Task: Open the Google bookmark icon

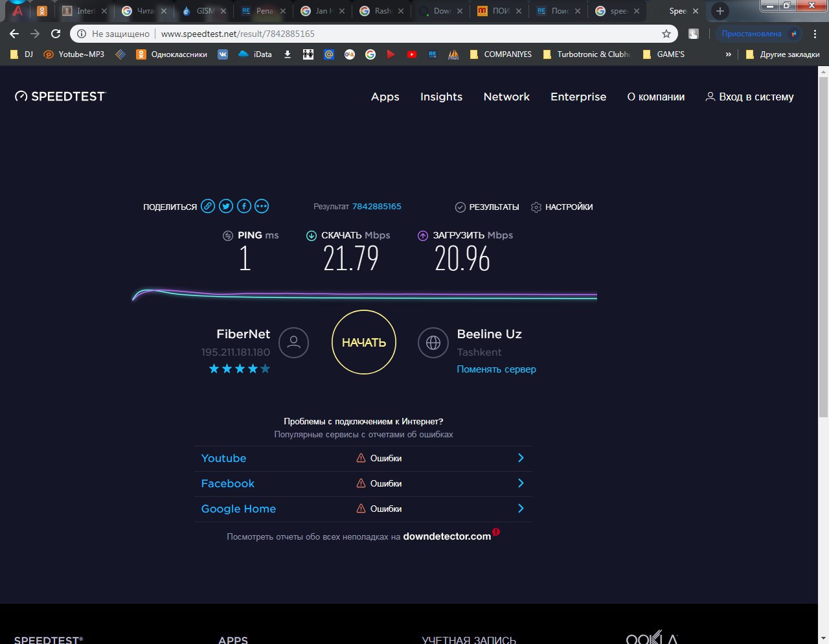Action: pyautogui.click(x=370, y=54)
